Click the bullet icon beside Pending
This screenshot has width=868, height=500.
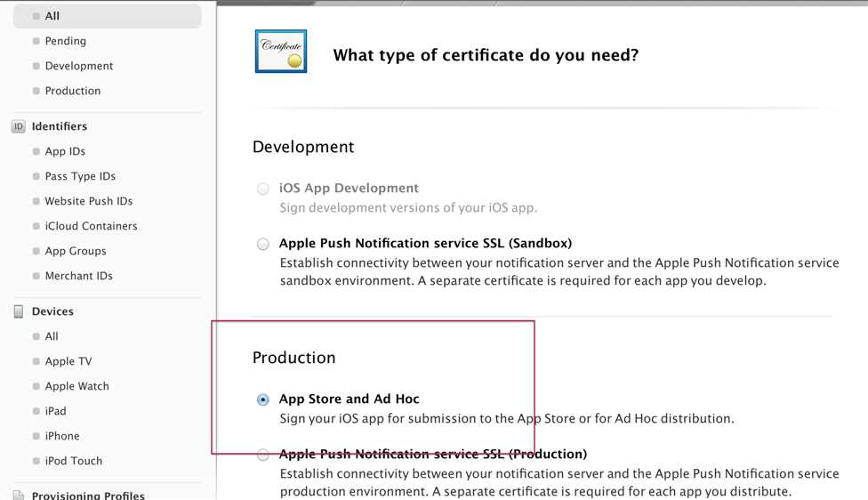pyautogui.click(x=36, y=41)
